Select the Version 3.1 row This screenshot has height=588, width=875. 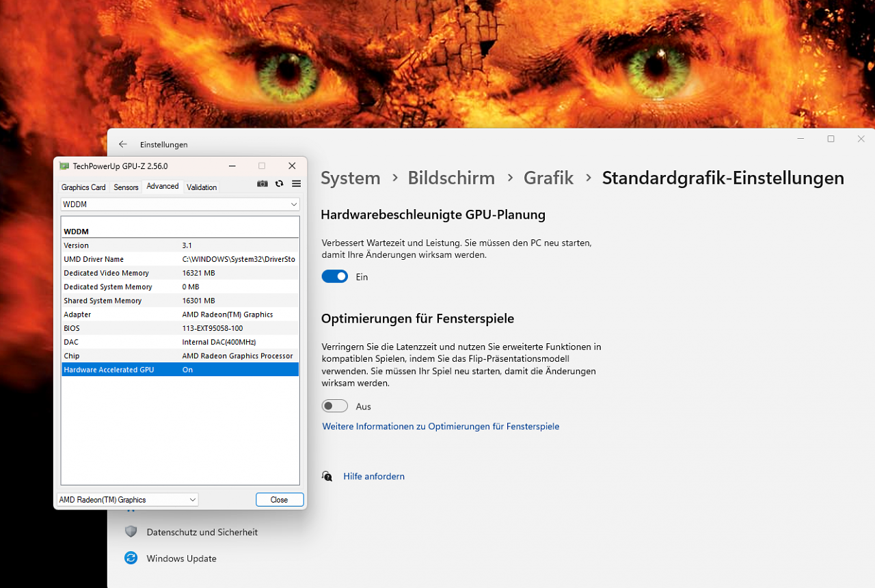(180, 245)
